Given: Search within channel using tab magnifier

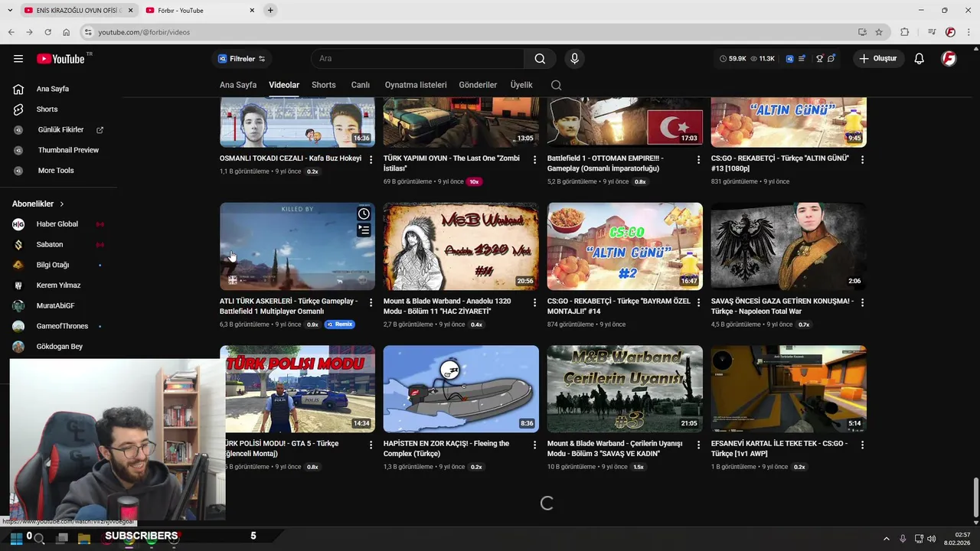Looking at the screenshot, I should point(556,85).
